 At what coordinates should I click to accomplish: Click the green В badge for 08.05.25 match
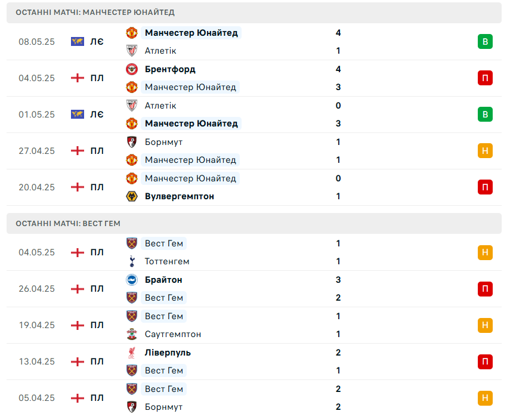coord(485,42)
